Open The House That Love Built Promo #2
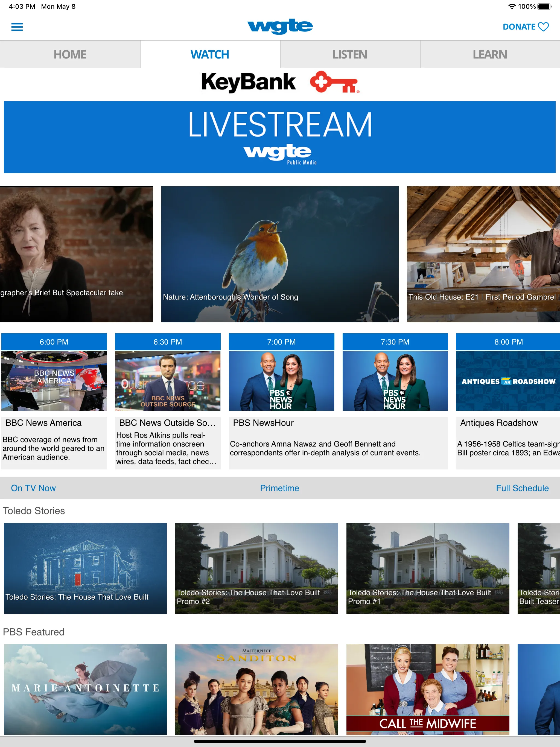 (256, 568)
